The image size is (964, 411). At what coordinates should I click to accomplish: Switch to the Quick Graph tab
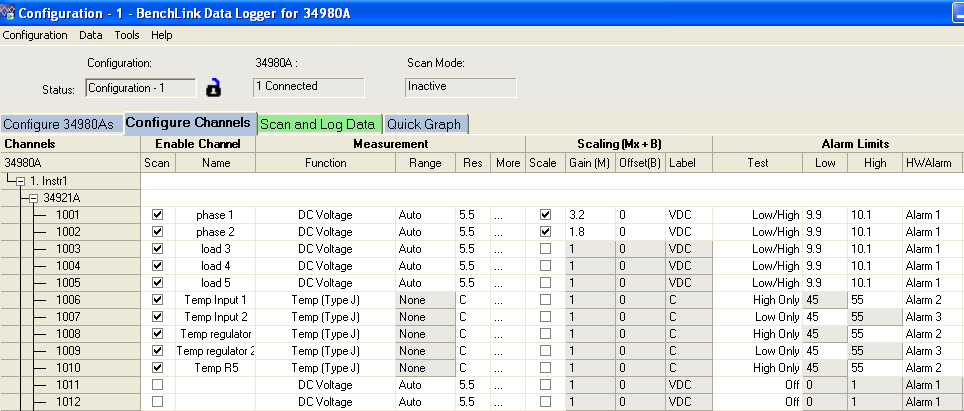pyautogui.click(x=424, y=125)
